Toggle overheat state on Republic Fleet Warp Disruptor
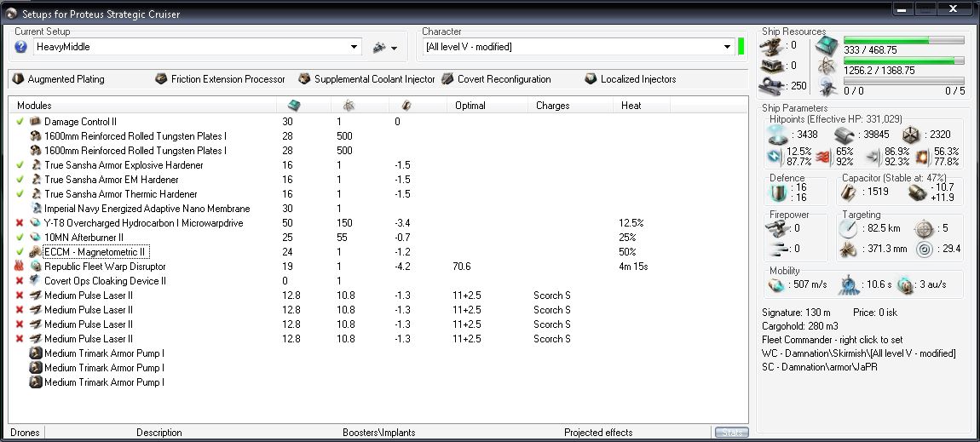The width and height of the screenshot is (980, 442). point(20,267)
